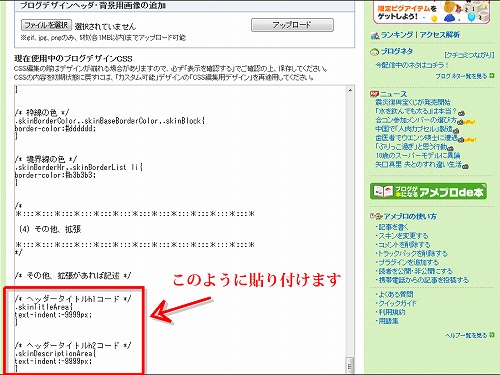Click the '/* 枠線の色 */' comment line

(42, 113)
